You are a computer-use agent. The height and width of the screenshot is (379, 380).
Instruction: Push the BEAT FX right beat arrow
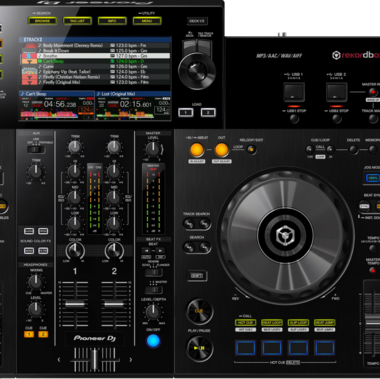tap(160, 250)
